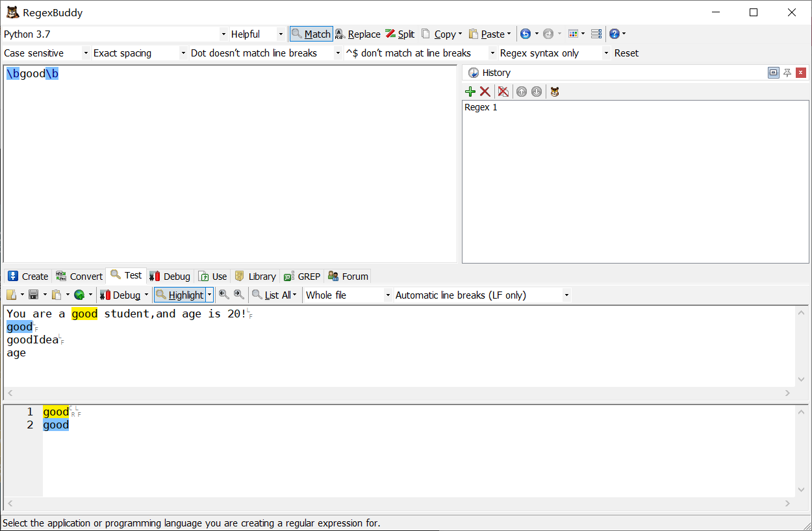Screen dimensions: 812x531
Task: Open the Debug tab
Action: [x=170, y=276]
